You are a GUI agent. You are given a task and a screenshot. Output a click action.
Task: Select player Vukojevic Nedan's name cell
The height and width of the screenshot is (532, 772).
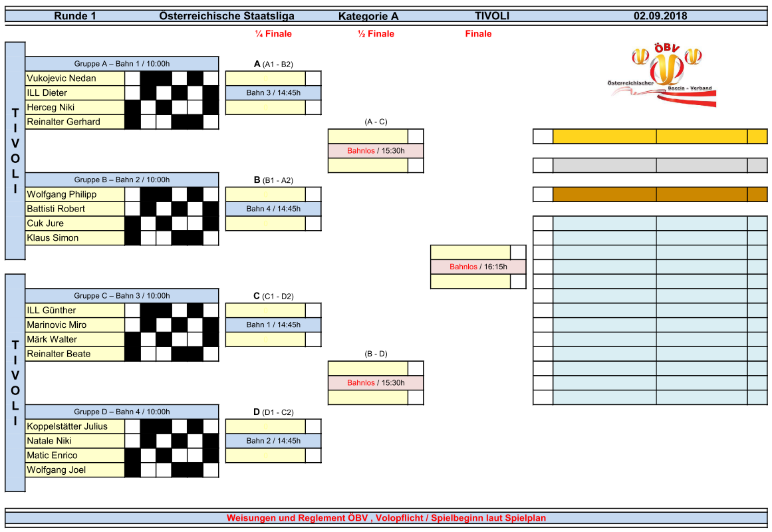coord(75,78)
